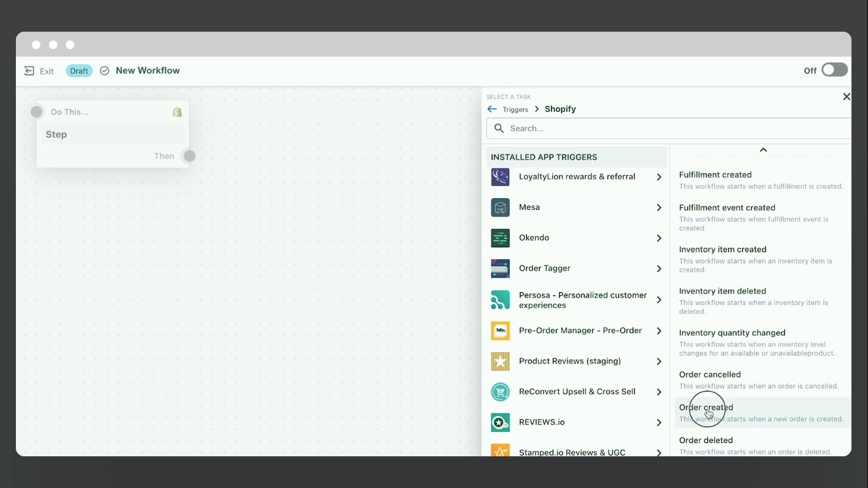Choose the Inventory quantity changed trigger
Screen dimensions: 868x488
[761, 342]
